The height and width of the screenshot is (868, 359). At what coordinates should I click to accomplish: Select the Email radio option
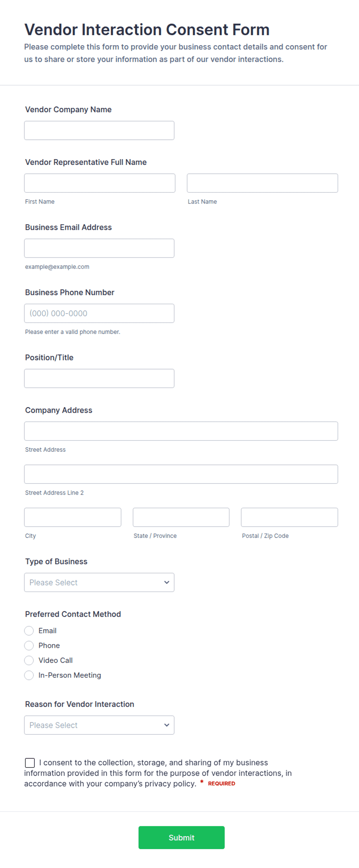[29, 631]
